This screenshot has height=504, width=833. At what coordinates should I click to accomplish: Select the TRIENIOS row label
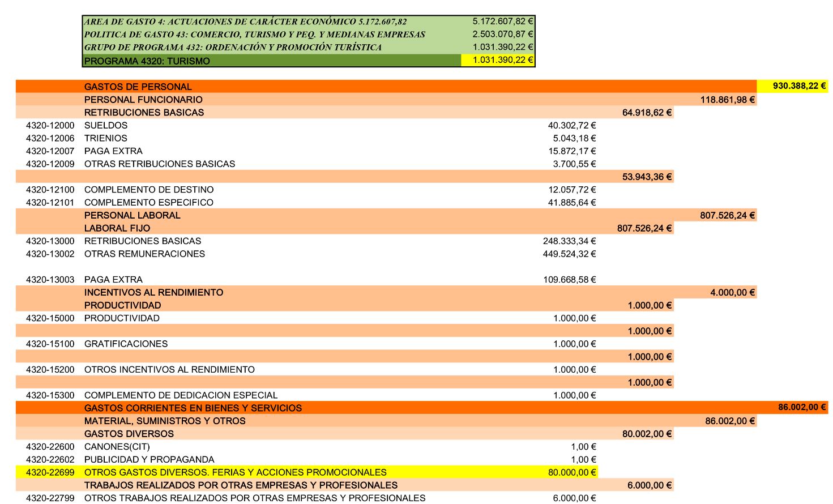105,138
